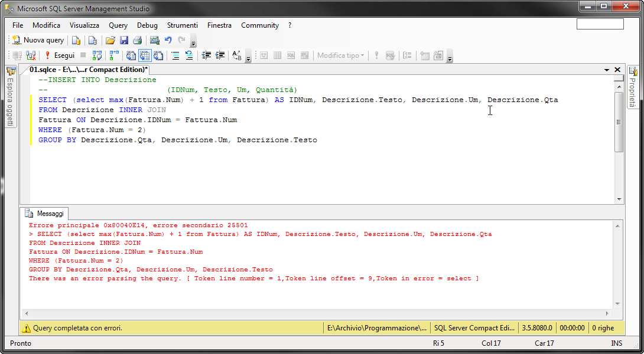
Task: Click the grey stop execution square
Action: pos(83,55)
